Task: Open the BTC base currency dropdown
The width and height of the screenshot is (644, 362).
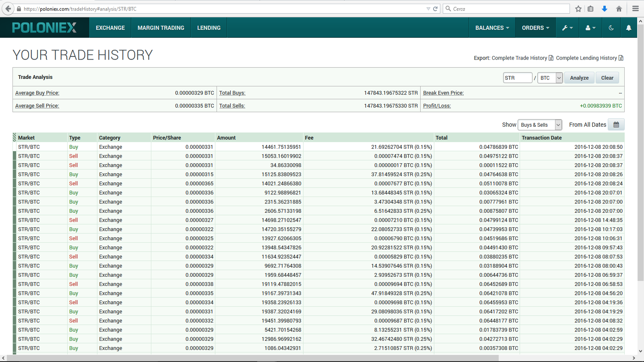Action: click(550, 78)
